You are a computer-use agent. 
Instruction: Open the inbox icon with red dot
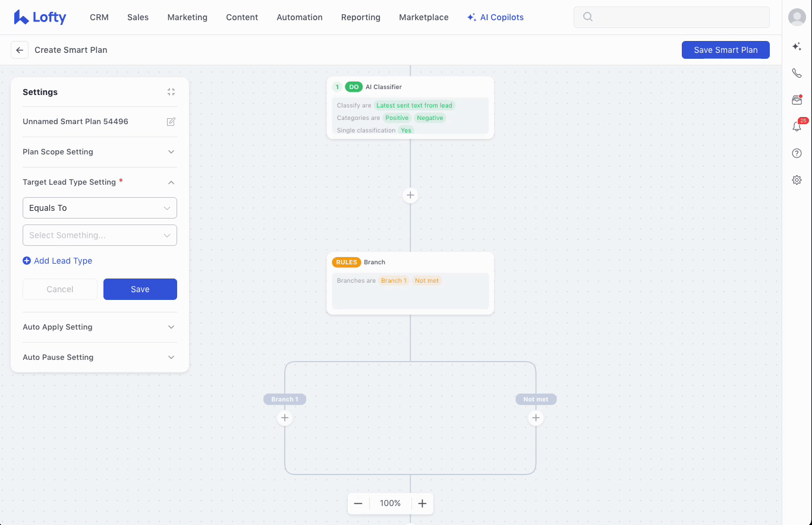coord(797,100)
